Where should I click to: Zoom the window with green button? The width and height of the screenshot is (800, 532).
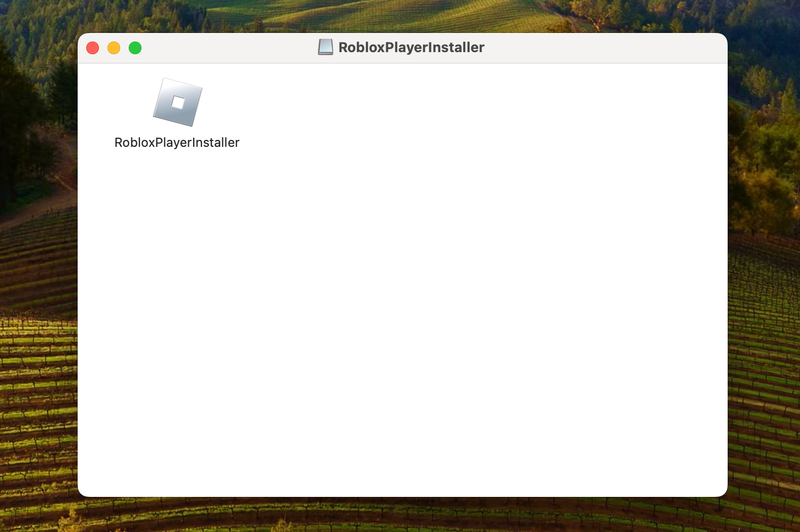(x=135, y=48)
